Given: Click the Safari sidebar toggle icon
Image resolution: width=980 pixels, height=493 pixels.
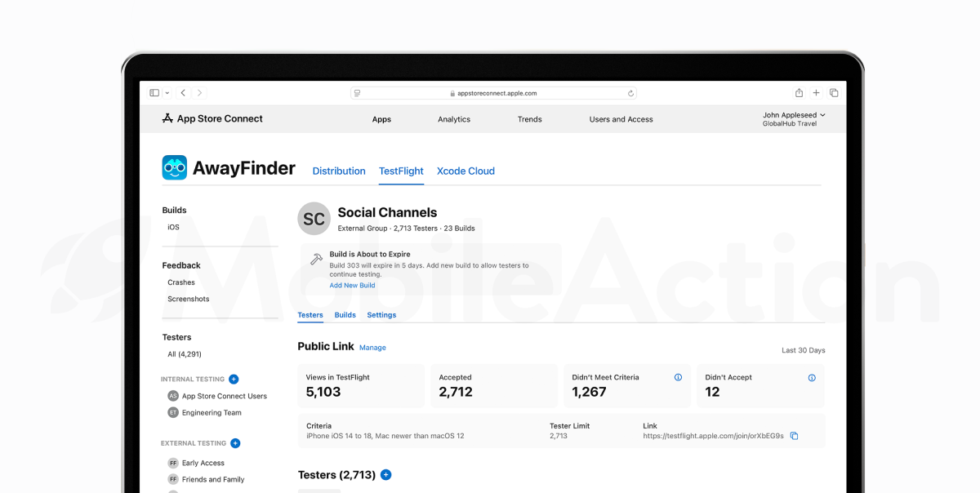Looking at the screenshot, I should tap(154, 93).
